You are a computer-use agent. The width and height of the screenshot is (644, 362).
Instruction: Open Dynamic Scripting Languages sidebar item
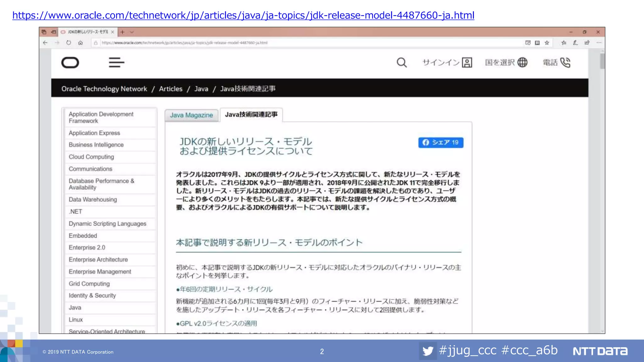[x=110, y=224]
